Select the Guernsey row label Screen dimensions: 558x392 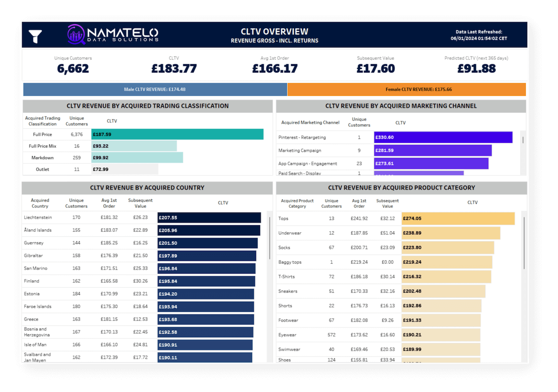click(34, 243)
